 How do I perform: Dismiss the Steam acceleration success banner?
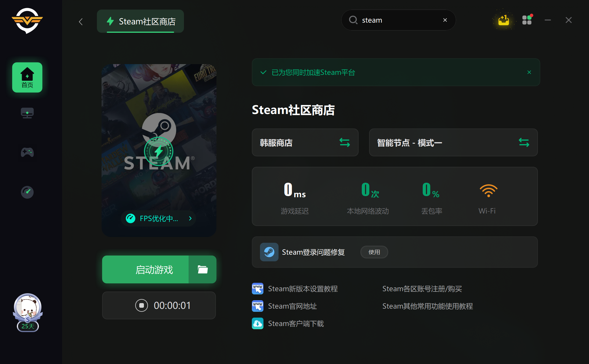coord(529,72)
